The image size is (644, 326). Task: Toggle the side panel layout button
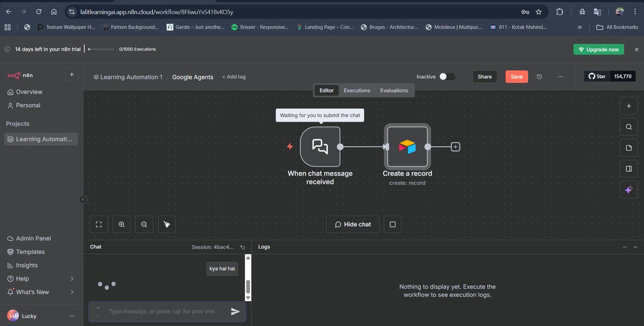[x=628, y=168]
